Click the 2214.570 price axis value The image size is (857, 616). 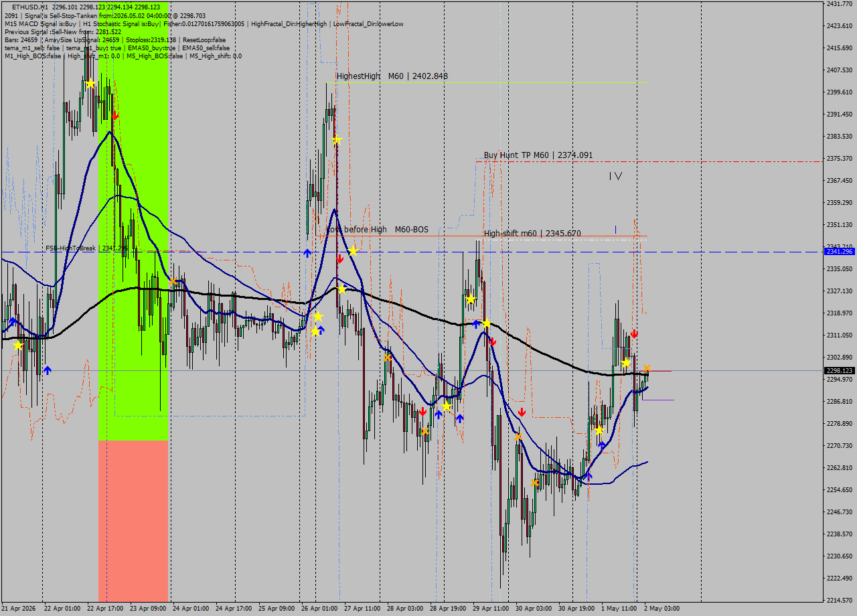click(839, 600)
